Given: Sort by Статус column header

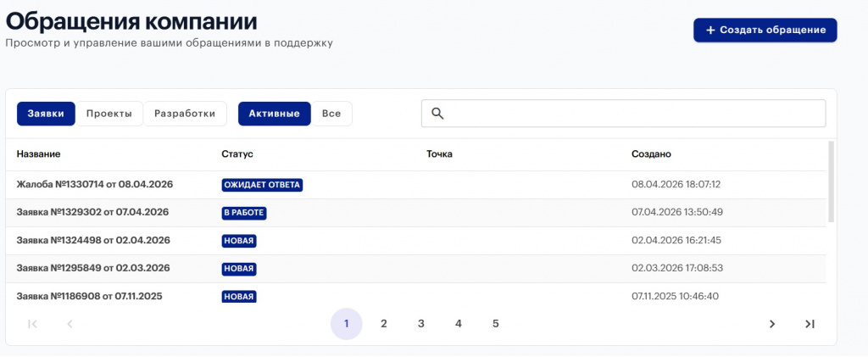Looking at the screenshot, I should [237, 154].
